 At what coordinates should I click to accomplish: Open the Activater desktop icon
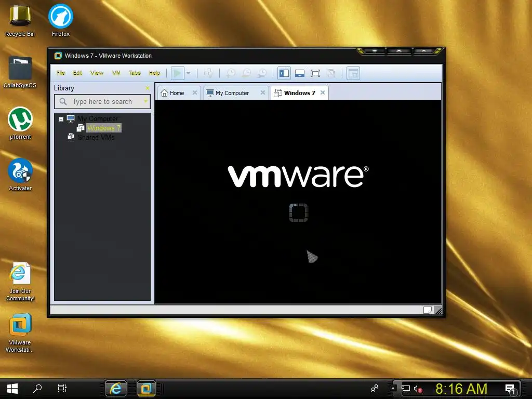click(x=20, y=175)
